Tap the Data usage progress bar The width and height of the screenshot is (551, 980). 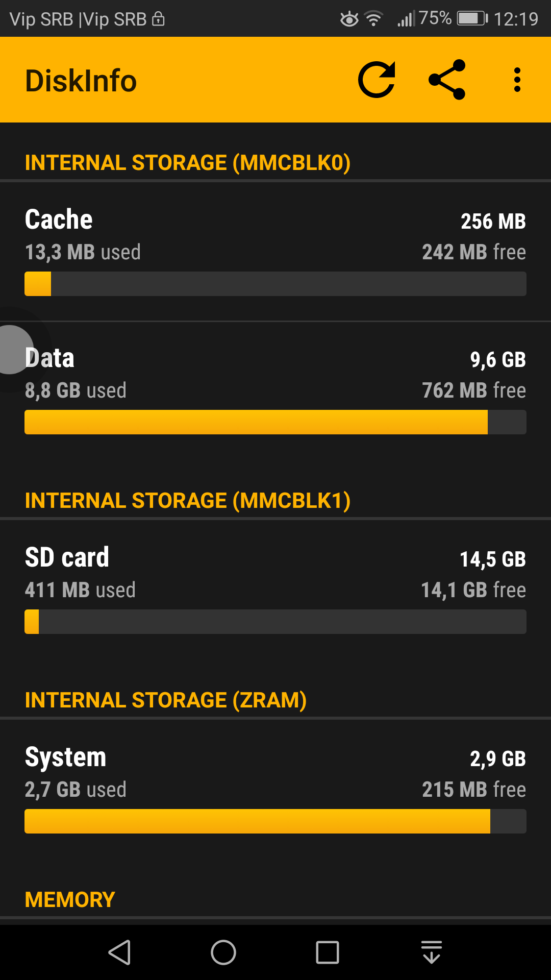pyautogui.click(x=275, y=422)
